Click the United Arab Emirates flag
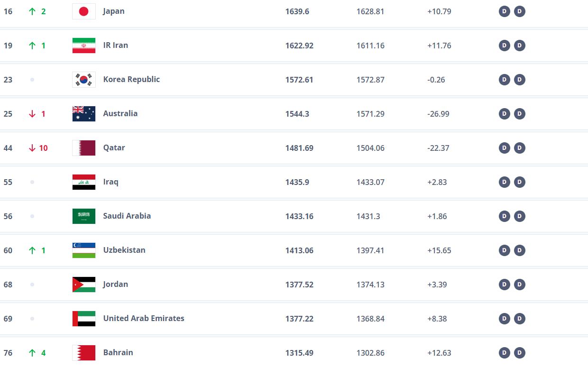Screen dimensions: 588x368 [x=83, y=319]
